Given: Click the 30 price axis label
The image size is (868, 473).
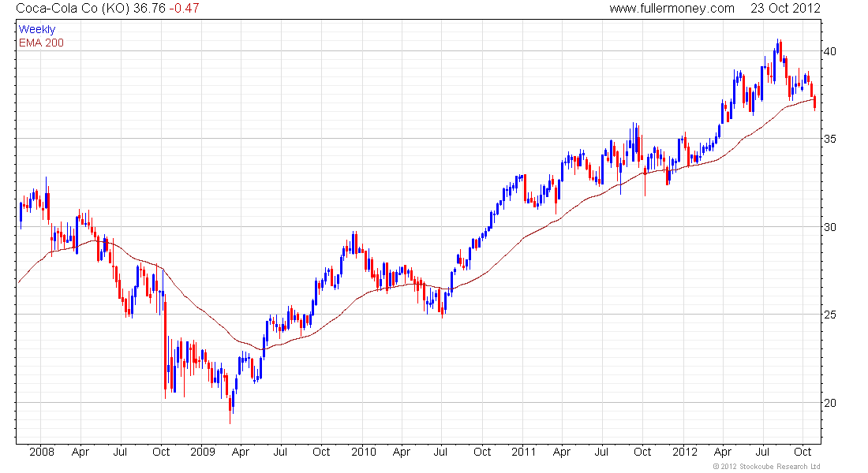Looking at the screenshot, I should tap(830, 227).
